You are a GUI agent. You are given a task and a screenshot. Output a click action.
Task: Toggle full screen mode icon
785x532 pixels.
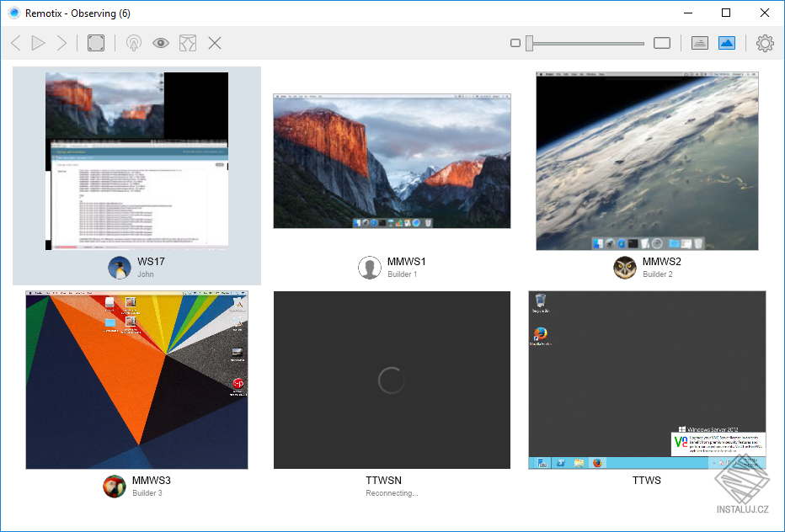click(x=96, y=43)
